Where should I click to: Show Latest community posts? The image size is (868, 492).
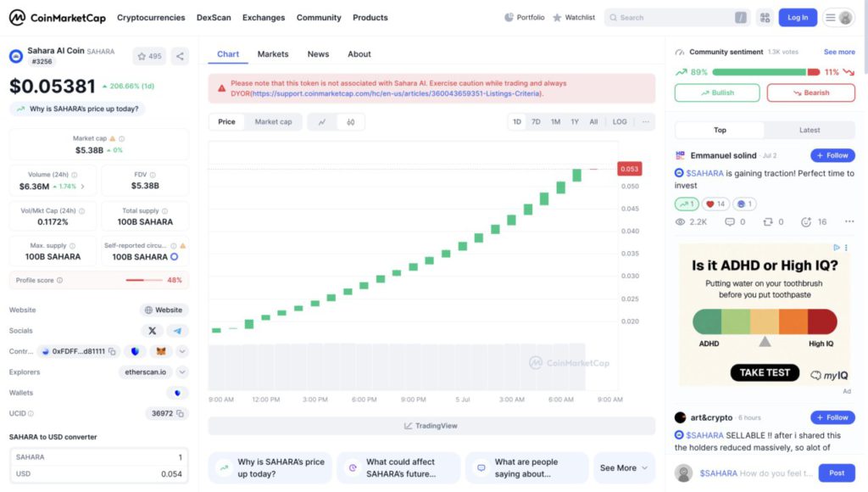coord(810,130)
